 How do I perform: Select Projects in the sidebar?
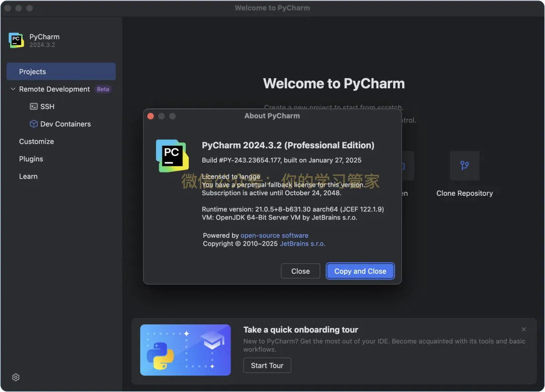click(61, 72)
